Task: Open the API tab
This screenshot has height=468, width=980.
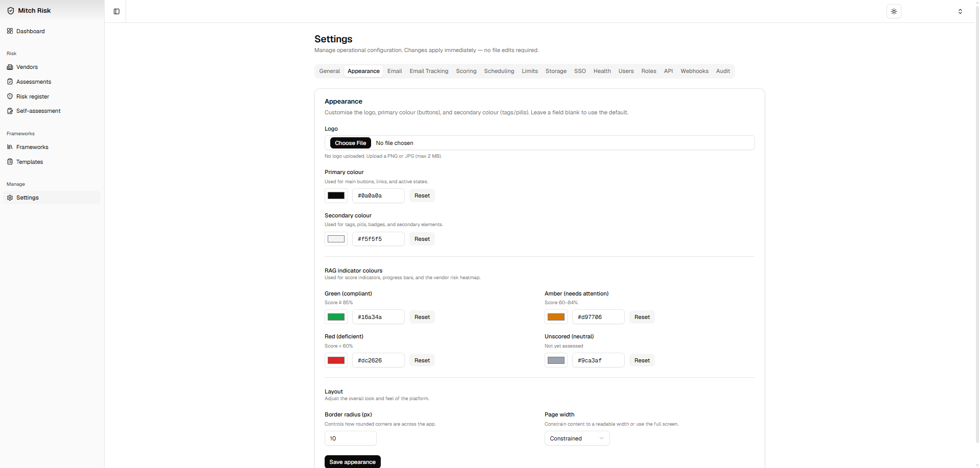Action: 669,71
